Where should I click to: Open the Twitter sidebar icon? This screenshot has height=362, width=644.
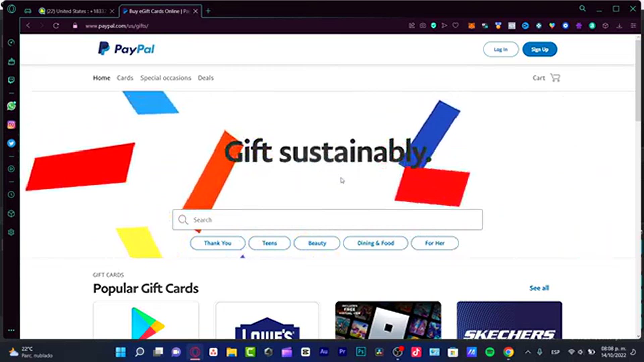pos(11,143)
